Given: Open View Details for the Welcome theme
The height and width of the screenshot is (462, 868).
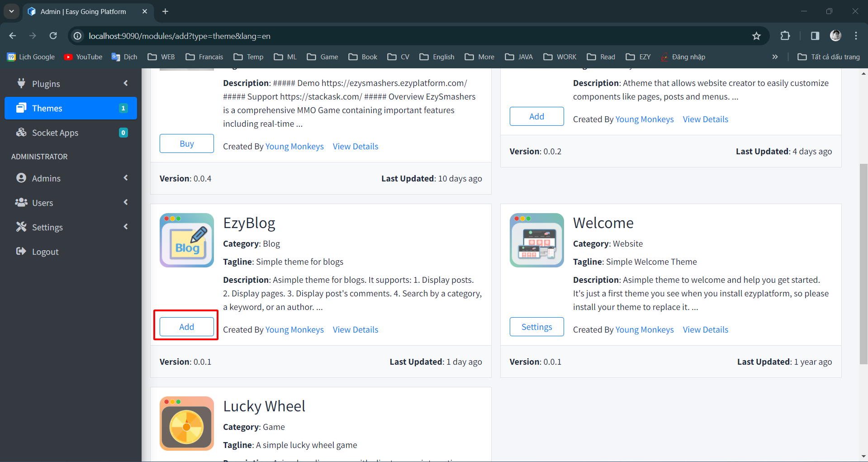Looking at the screenshot, I should (705, 329).
